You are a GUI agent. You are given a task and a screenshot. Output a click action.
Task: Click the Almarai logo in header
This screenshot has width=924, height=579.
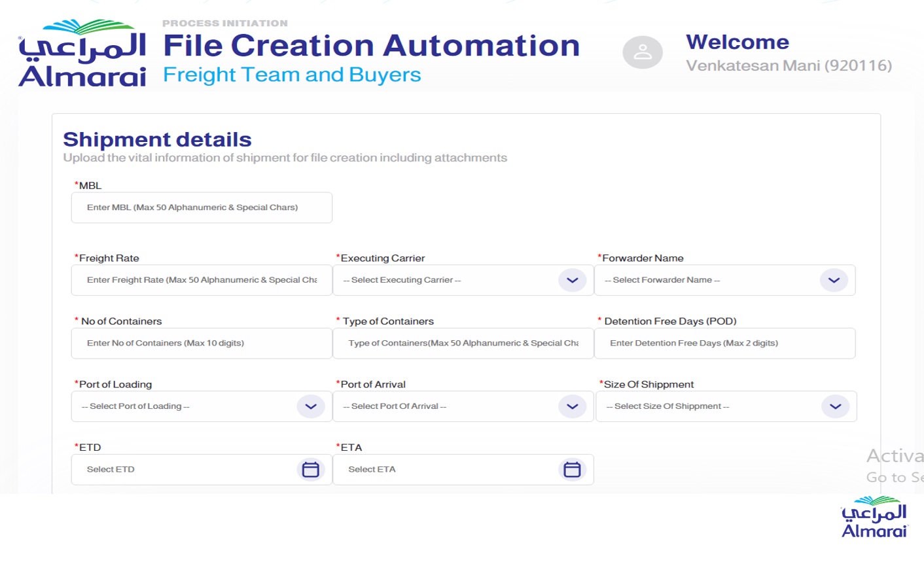pos(82,54)
